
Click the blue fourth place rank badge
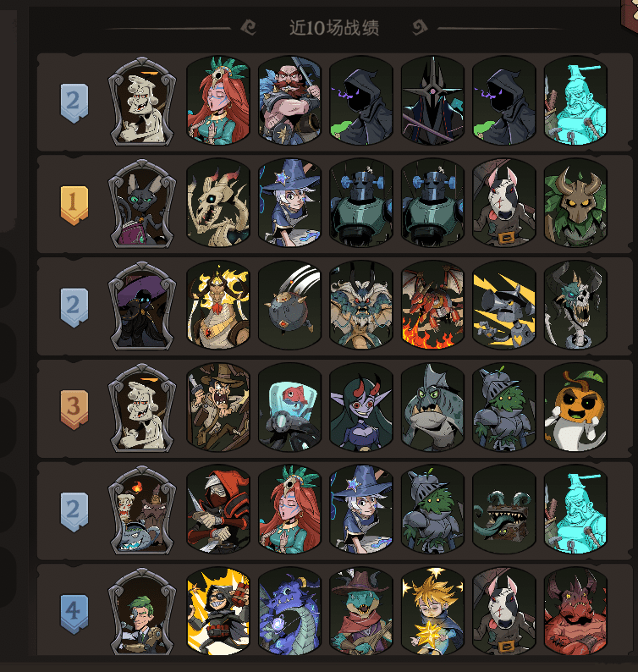(x=74, y=614)
